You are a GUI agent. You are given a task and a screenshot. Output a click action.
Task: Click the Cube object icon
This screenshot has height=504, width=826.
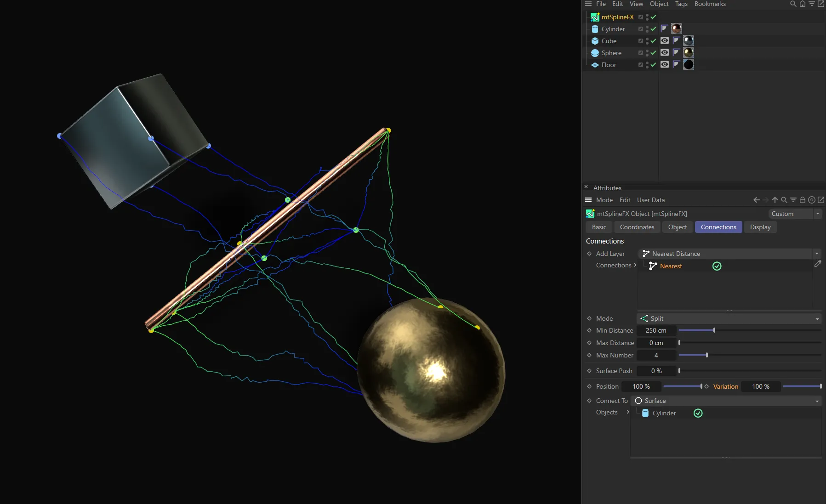tap(595, 41)
